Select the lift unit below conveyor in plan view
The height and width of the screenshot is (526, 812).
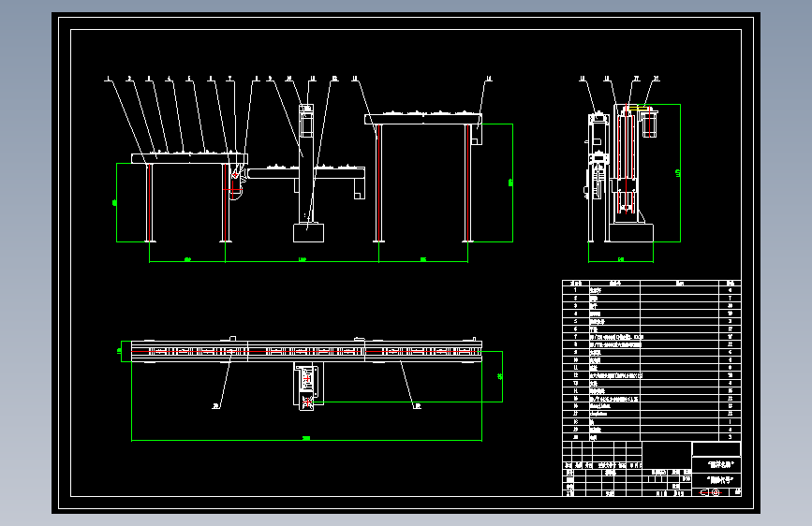(309, 387)
